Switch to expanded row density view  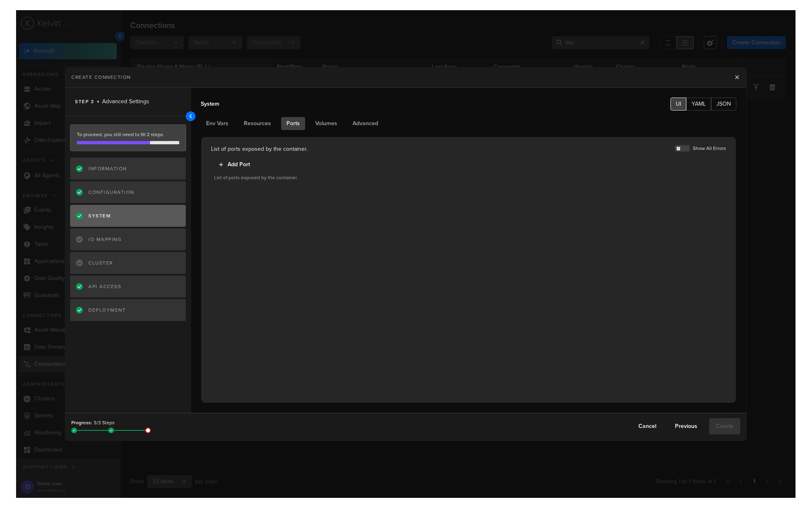point(685,43)
